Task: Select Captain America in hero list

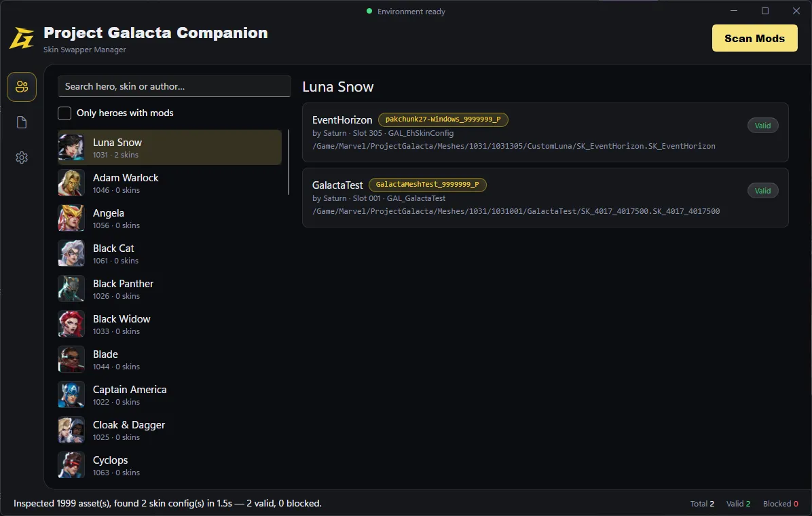Action: [x=169, y=394]
